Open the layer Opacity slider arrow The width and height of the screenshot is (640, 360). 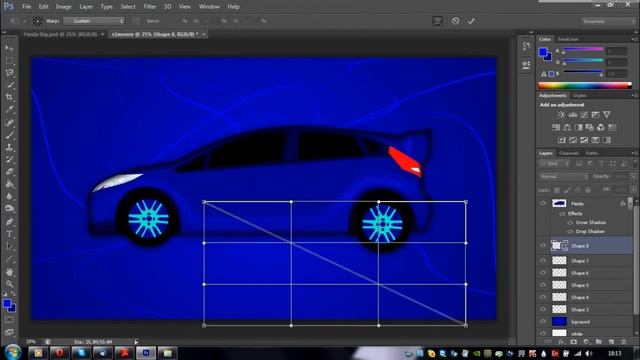633,177
